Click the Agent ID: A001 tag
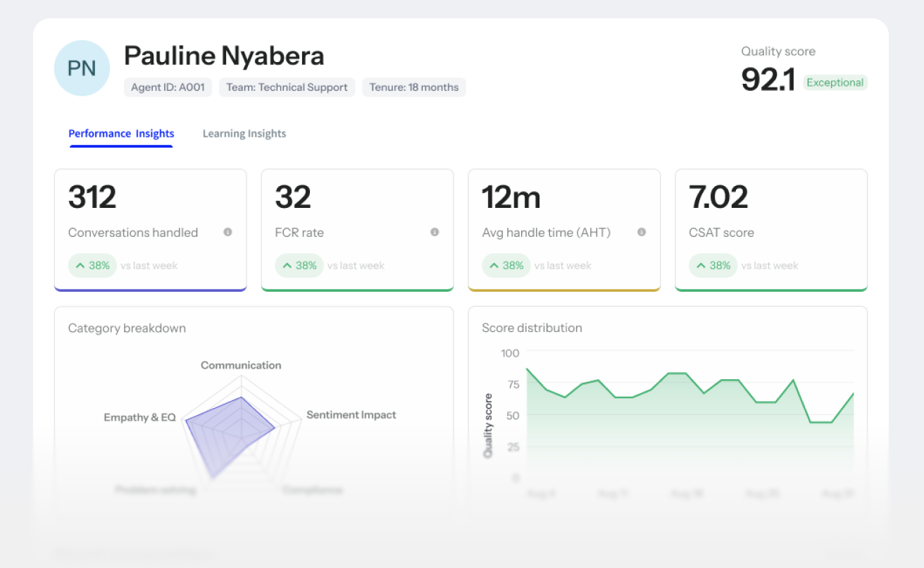Image resolution: width=924 pixels, height=568 pixels. 168,87
